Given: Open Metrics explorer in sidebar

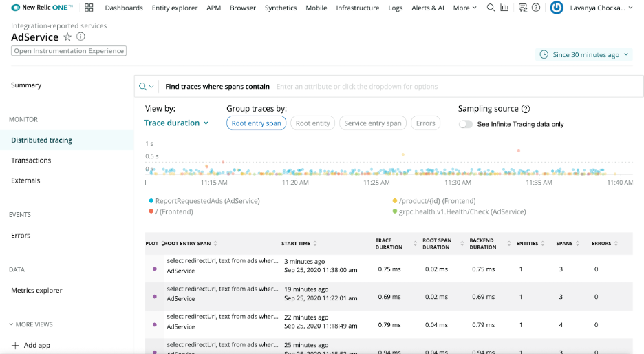Looking at the screenshot, I should [x=36, y=290].
